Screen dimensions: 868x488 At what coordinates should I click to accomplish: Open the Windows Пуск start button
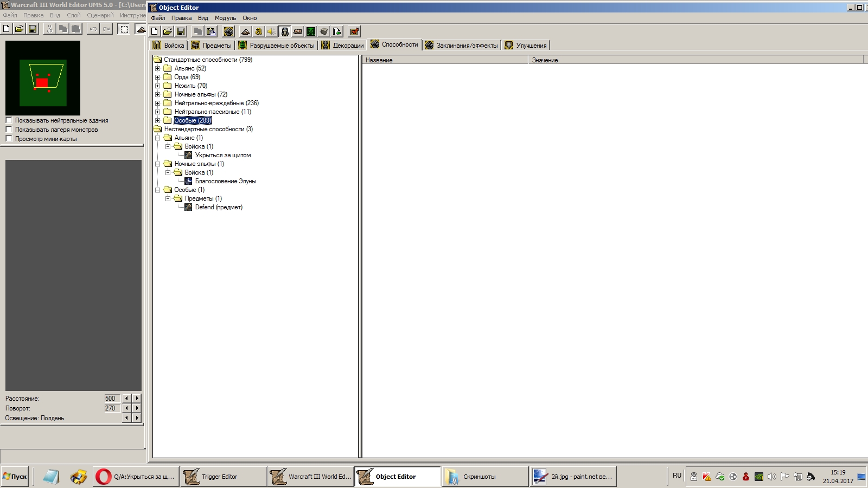click(x=15, y=477)
